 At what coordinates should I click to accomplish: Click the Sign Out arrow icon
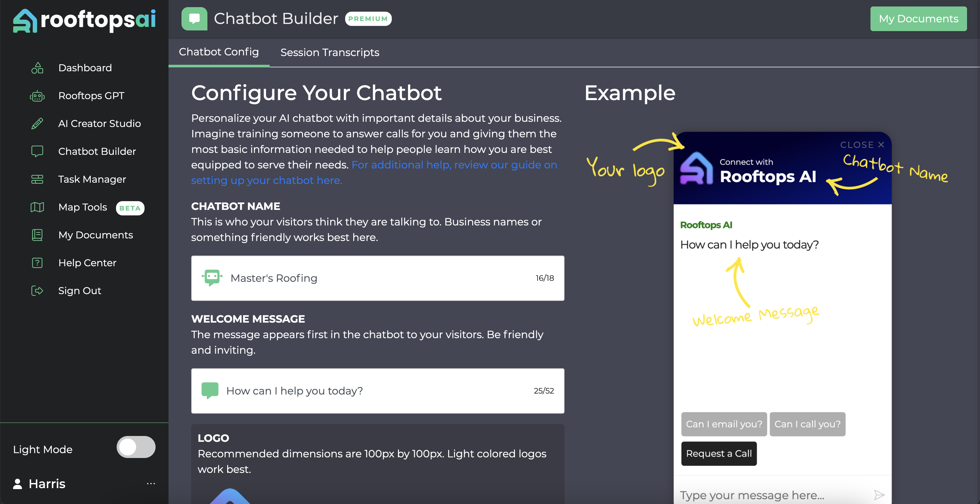click(x=37, y=291)
